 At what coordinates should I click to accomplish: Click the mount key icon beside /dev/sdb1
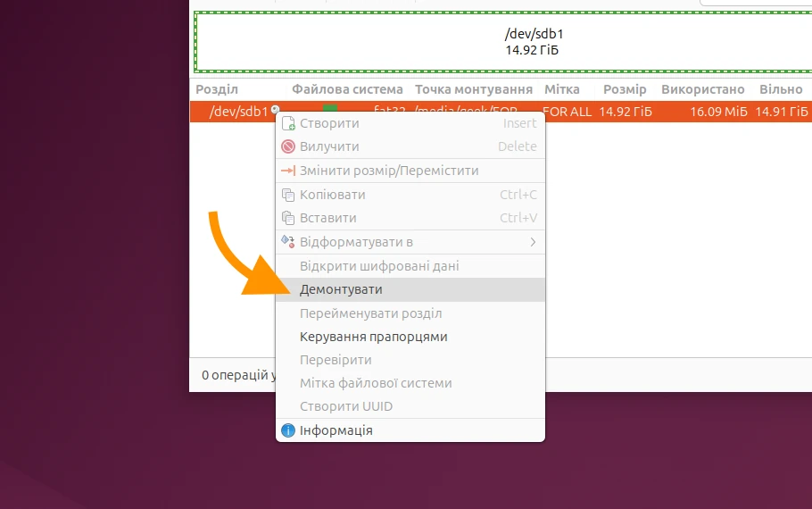(x=276, y=109)
